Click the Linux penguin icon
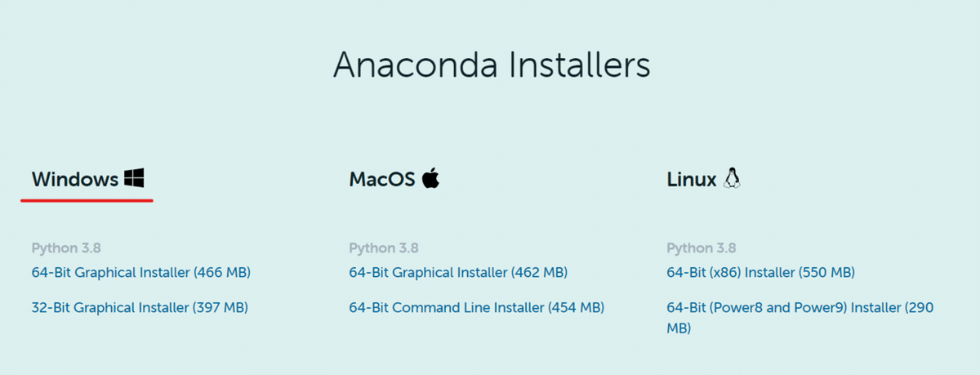 732,179
